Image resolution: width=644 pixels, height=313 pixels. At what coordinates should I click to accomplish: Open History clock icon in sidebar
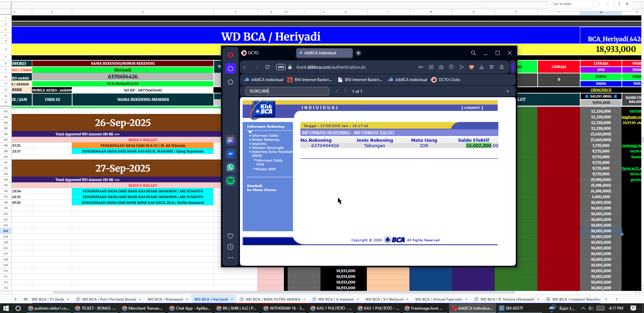tap(231, 247)
